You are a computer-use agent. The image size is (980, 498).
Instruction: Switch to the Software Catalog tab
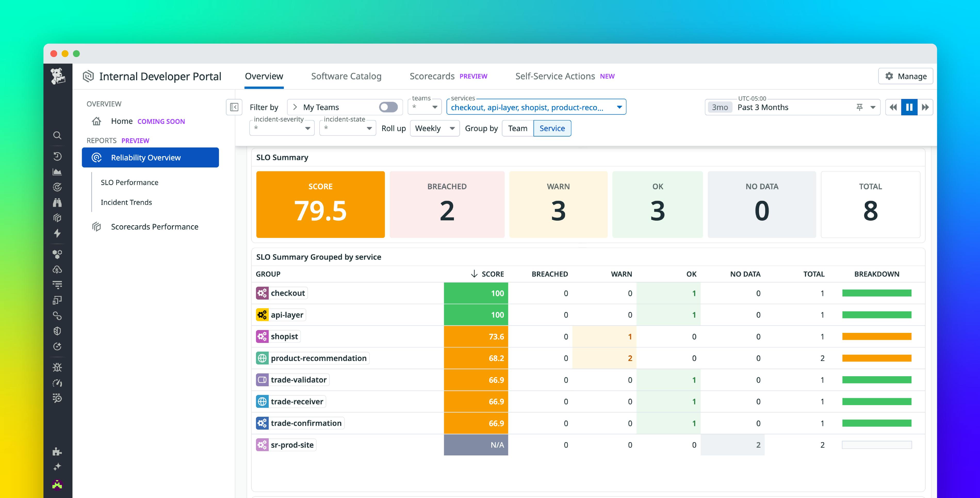click(346, 76)
